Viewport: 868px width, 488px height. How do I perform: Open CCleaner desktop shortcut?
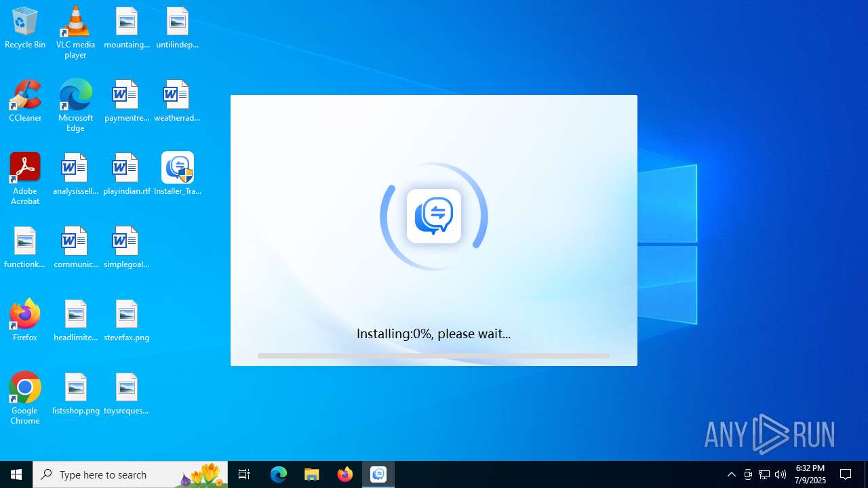[x=25, y=102]
